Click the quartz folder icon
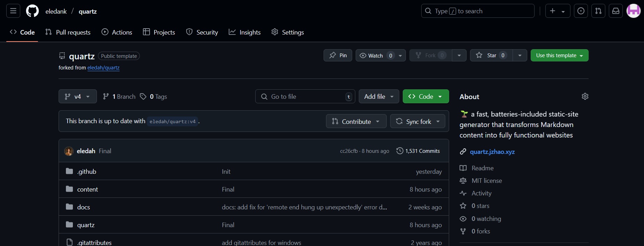Screen dimensions: 644x246 pos(69,224)
